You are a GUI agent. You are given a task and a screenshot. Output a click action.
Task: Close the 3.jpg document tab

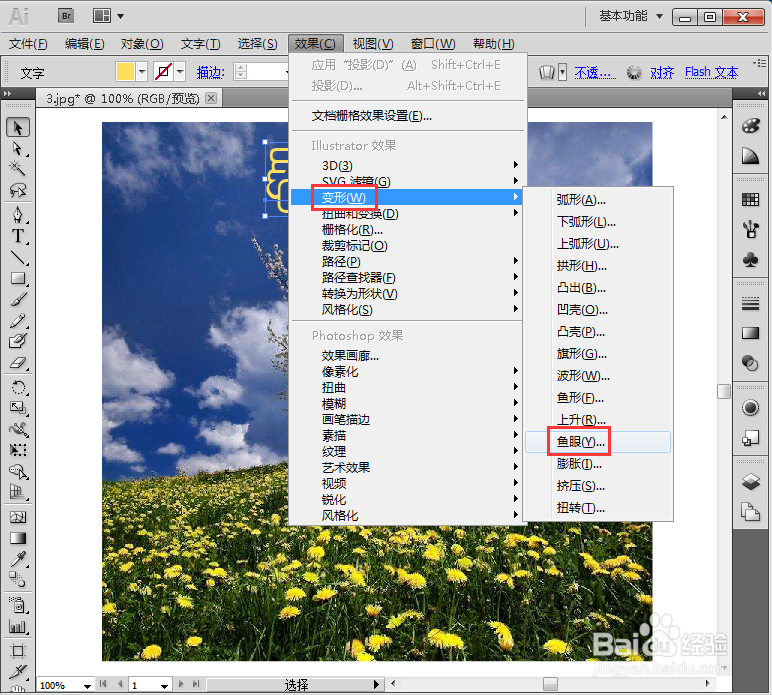(211, 98)
